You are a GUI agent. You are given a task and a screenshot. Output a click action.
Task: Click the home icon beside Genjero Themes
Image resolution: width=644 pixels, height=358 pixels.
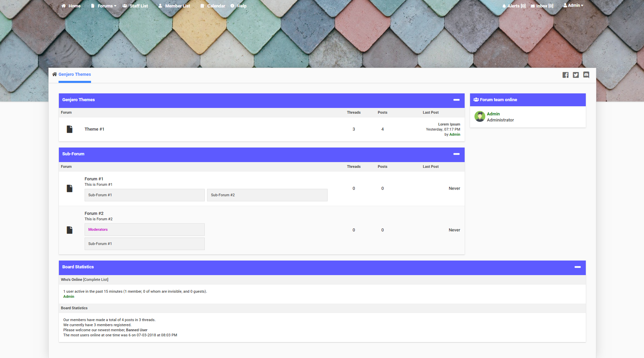(54, 74)
